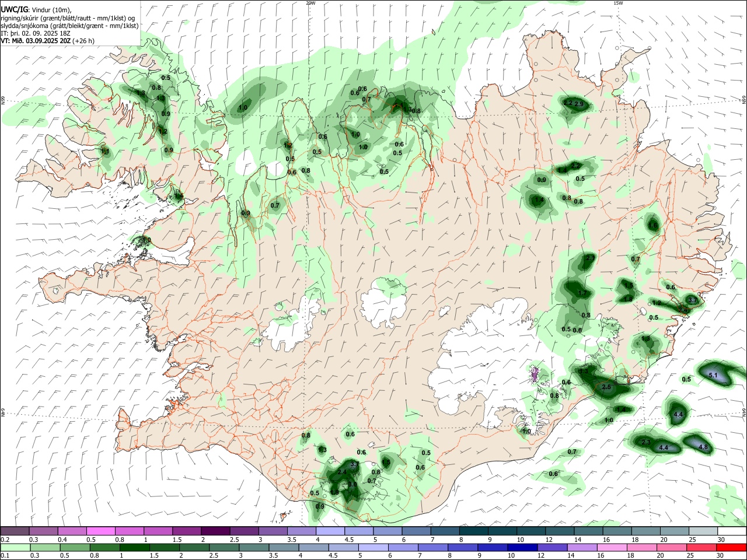Viewport: 747px width, 560px height.
Task: Click the initial time line 'IT: þri. 02. 09. 2025 18Z'
Action: (36, 33)
